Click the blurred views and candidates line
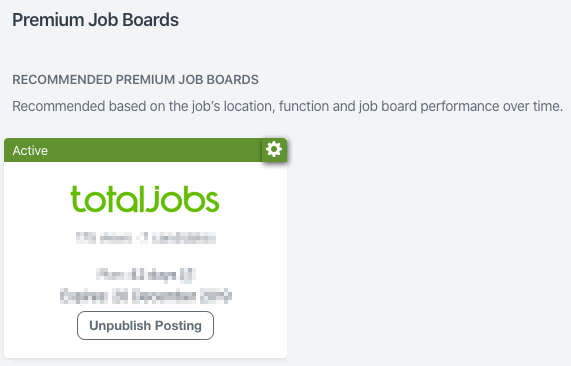This screenshot has height=366, width=571. [x=146, y=238]
